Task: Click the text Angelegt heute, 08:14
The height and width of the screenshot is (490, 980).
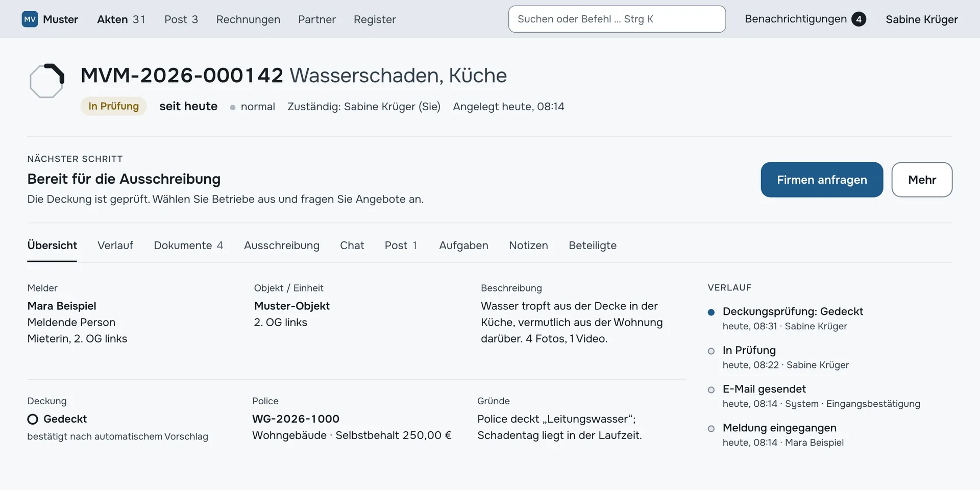Action: tap(508, 107)
